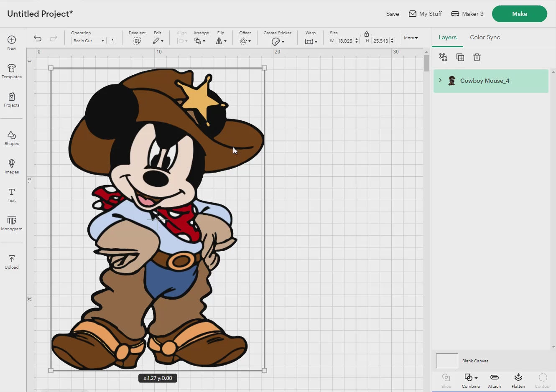Click the Group layers icon
556x392 pixels.
click(443, 57)
